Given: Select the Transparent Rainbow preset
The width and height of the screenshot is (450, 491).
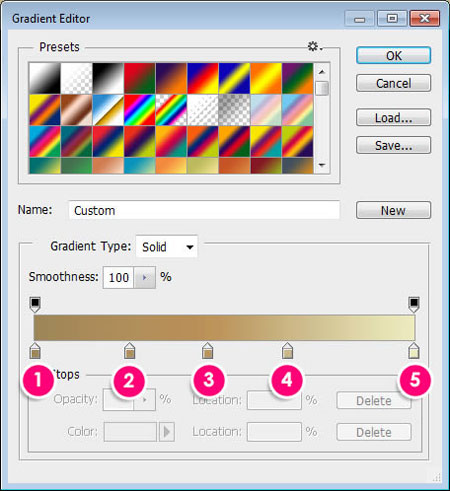Looking at the screenshot, I should (171, 110).
